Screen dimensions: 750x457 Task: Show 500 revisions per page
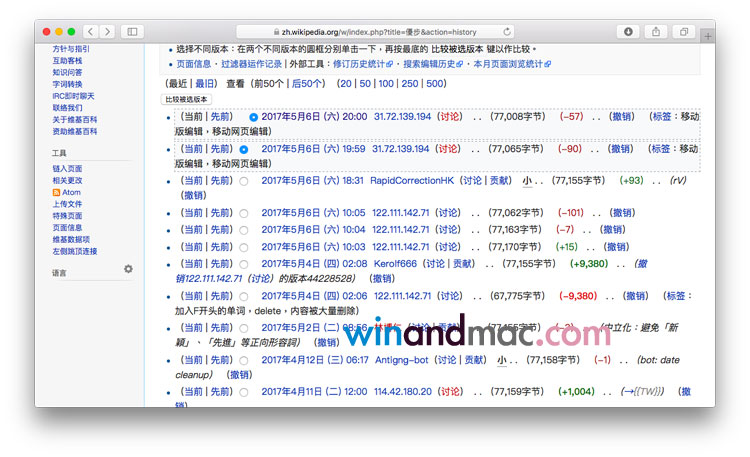(x=435, y=84)
